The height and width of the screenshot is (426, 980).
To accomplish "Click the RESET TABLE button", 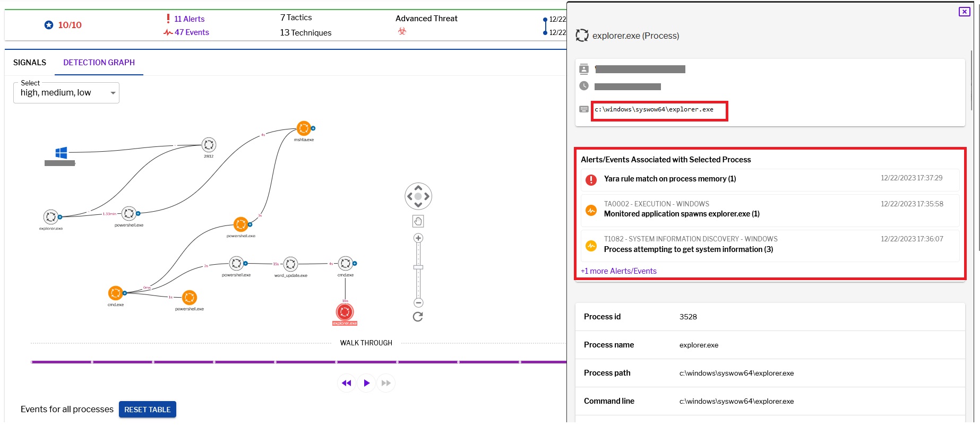I will [147, 410].
